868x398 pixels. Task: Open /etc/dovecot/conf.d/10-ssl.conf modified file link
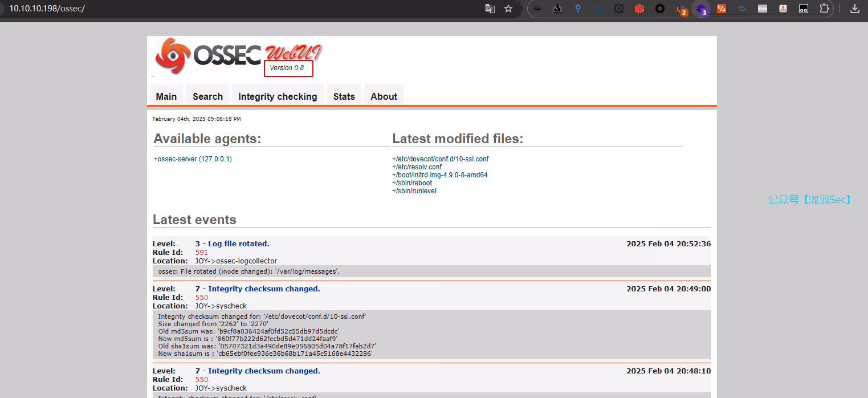coord(440,159)
